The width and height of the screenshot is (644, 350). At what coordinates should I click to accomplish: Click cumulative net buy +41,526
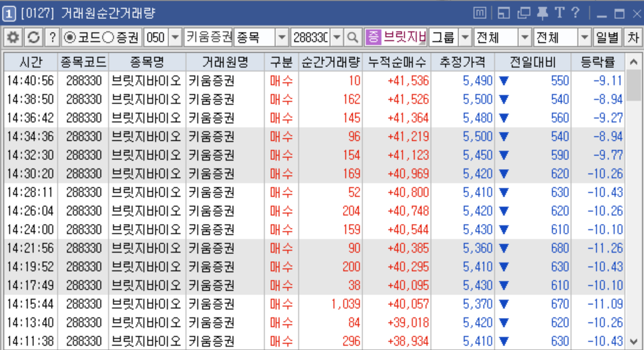click(408, 99)
